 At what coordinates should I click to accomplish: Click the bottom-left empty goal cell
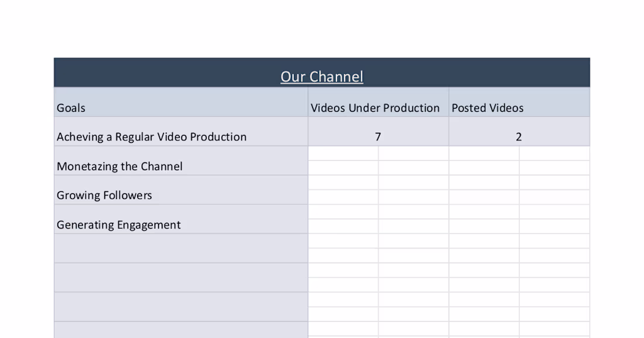point(176,306)
